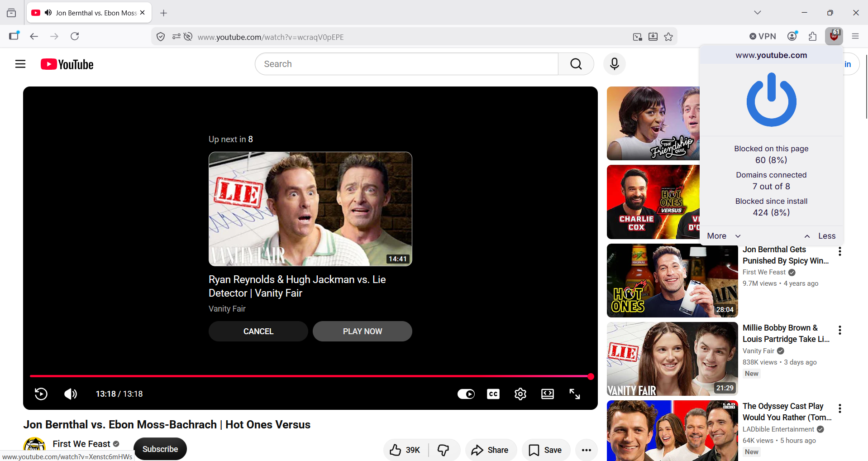Open the tracking protection shield icon

(161, 37)
